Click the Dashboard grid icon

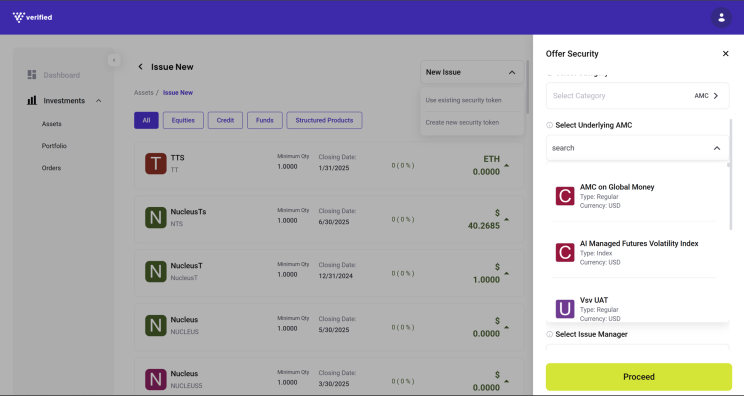coord(32,75)
